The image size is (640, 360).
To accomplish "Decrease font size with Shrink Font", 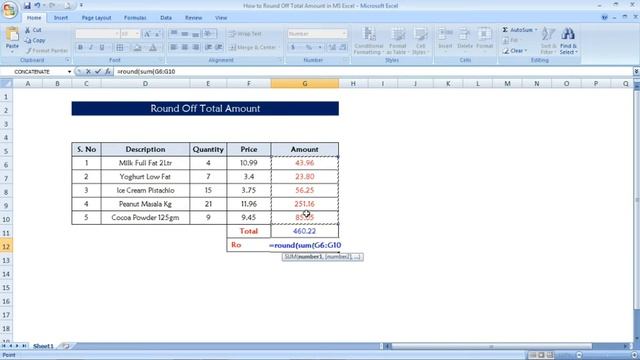I will coord(157,34).
